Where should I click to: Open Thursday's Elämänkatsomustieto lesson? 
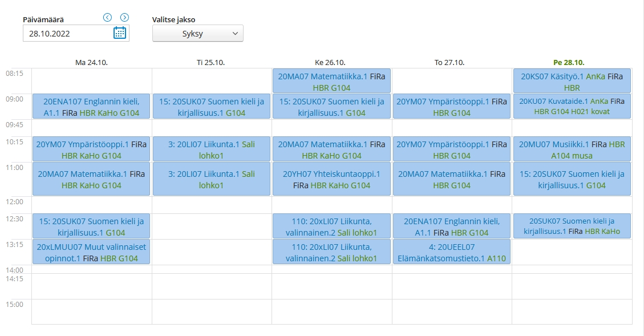(452, 252)
